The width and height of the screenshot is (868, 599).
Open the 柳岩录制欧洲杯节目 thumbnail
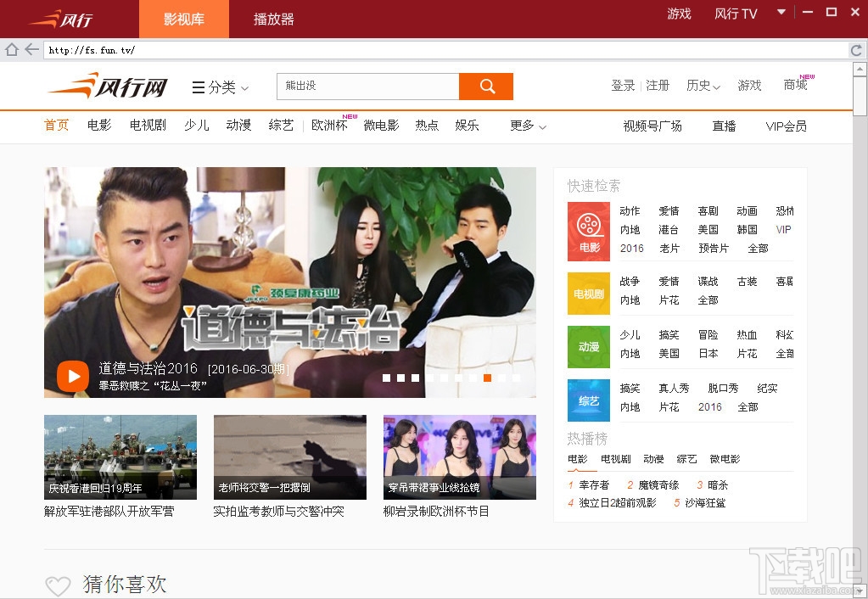click(x=460, y=457)
